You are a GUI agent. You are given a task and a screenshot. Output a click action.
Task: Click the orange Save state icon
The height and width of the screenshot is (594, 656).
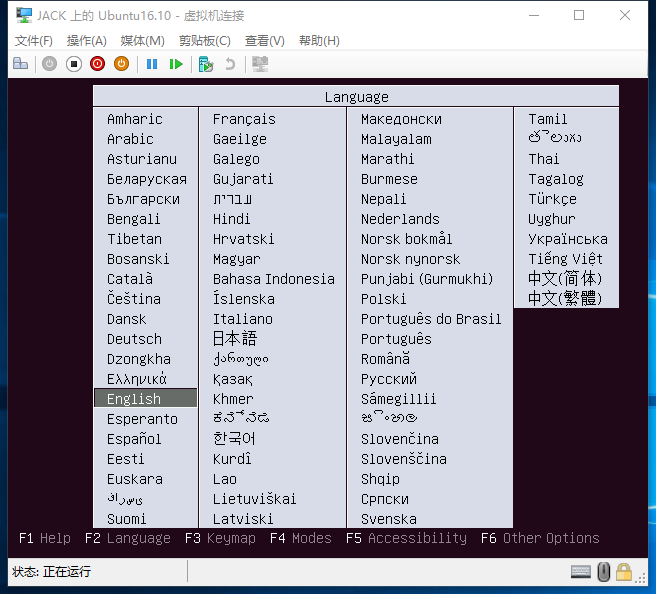point(121,64)
